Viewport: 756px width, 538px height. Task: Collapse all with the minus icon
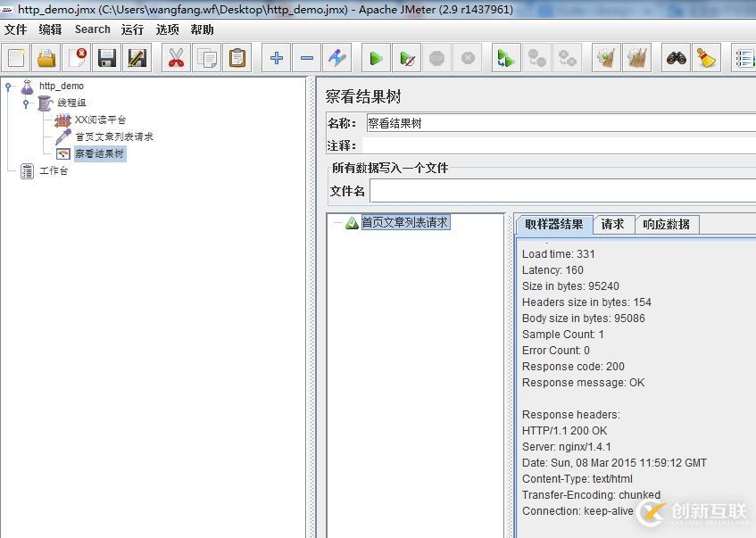[x=307, y=58]
